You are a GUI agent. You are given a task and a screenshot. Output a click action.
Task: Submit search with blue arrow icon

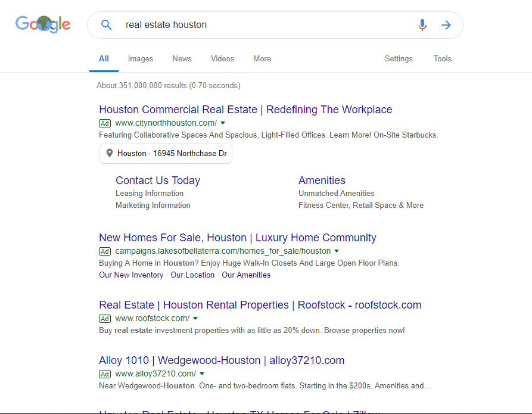pyautogui.click(x=446, y=25)
